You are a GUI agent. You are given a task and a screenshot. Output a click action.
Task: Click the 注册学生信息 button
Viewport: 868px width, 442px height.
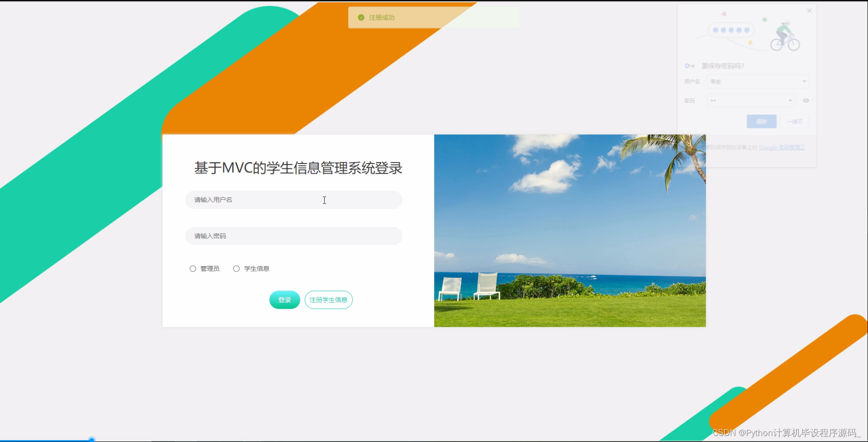tap(329, 300)
